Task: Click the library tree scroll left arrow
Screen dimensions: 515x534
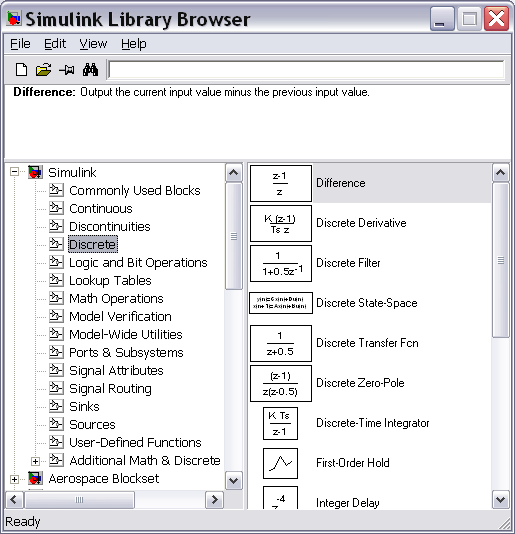Action: pos(14,500)
